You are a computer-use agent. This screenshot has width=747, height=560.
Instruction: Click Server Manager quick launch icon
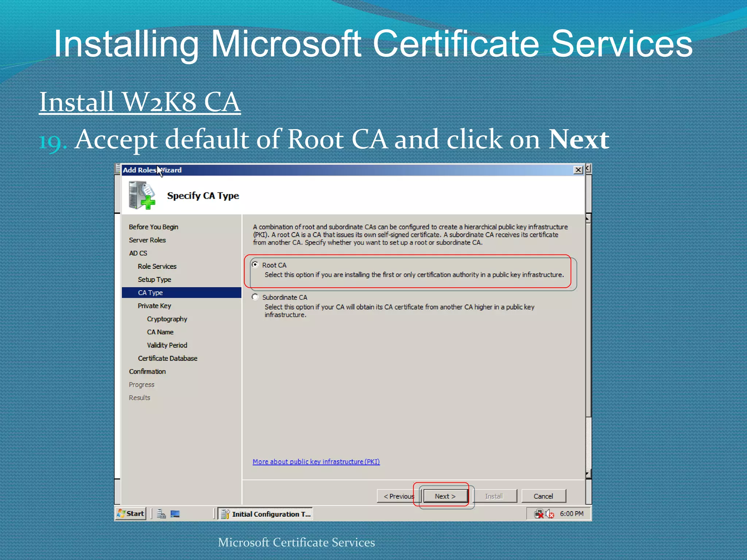pyautogui.click(x=161, y=514)
